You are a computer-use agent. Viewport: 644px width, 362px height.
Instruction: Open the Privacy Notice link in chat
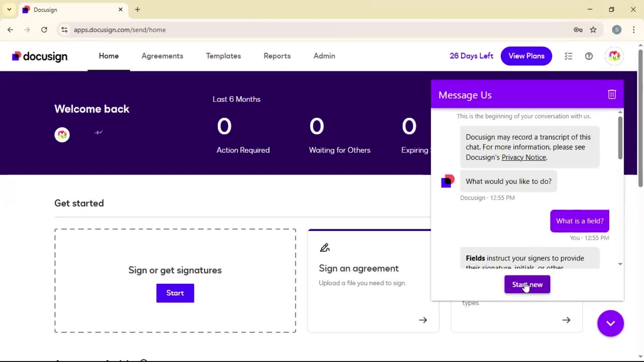coord(524,158)
